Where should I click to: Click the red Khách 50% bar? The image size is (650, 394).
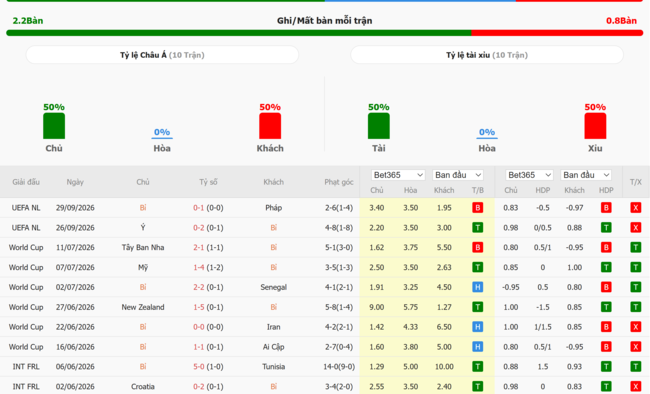(270, 126)
